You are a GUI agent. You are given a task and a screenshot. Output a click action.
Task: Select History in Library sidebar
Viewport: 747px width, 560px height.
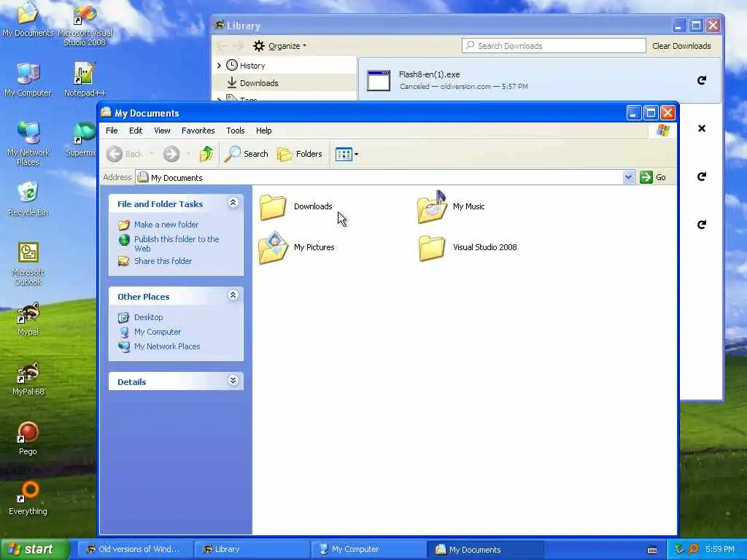tap(252, 66)
